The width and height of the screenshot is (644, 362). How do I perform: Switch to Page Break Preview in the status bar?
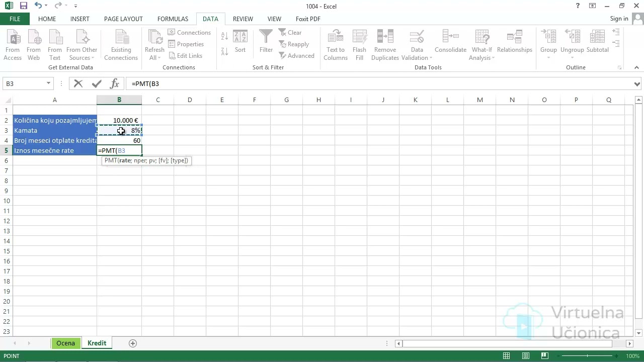click(x=545, y=356)
